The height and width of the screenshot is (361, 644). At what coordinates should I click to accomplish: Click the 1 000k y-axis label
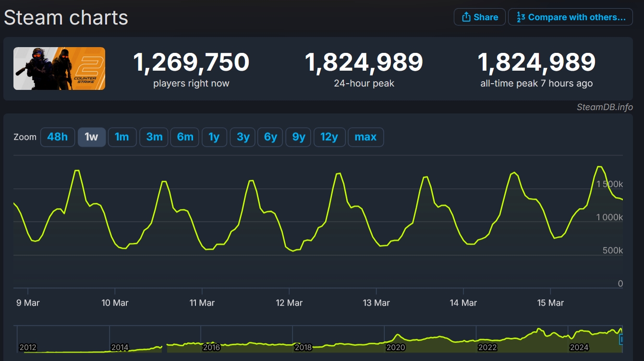[609, 217]
